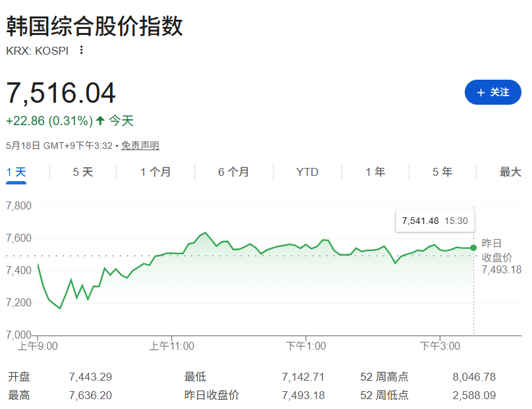Click the 7,541.48 15:30 chart tooltip
The width and height of the screenshot is (532, 409).
tap(435, 221)
